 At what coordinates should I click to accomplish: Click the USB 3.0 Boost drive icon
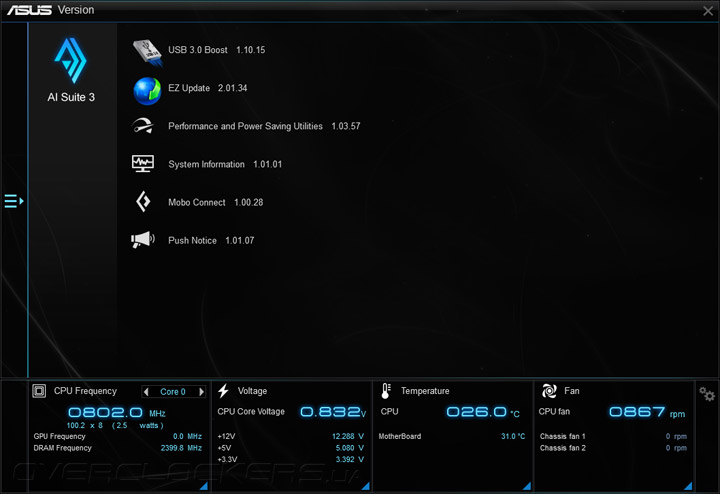[x=147, y=52]
